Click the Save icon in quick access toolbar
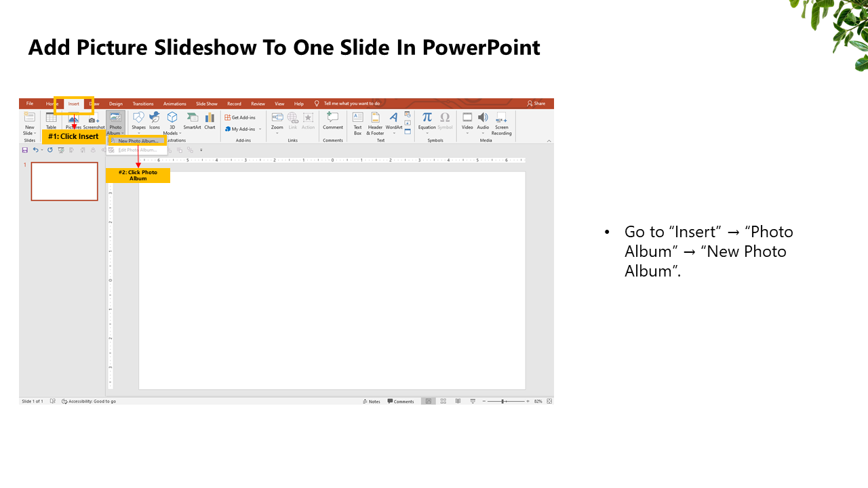The width and height of the screenshot is (868, 488). [x=25, y=150]
